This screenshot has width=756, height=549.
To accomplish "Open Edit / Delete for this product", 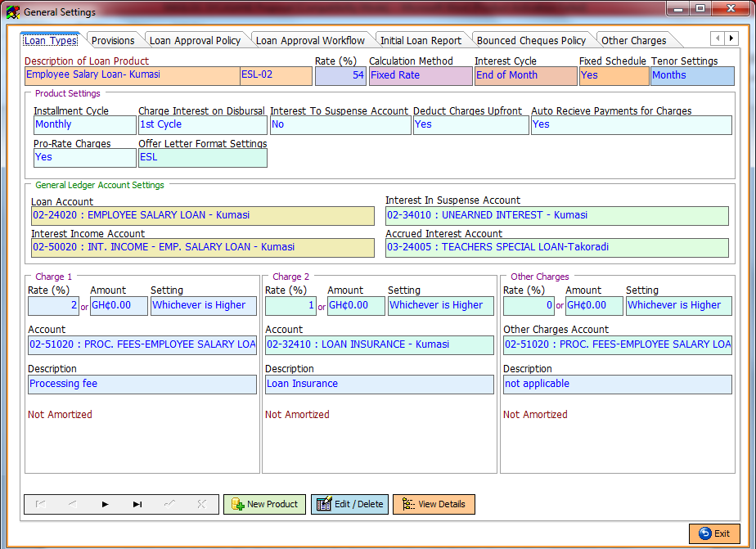I will pyautogui.click(x=349, y=504).
